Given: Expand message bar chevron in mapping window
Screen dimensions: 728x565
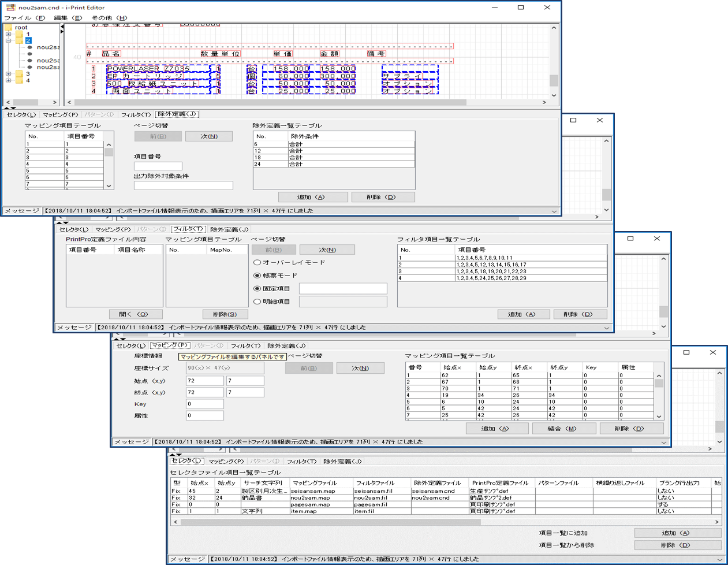Looking at the screenshot, I should point(664,442).
